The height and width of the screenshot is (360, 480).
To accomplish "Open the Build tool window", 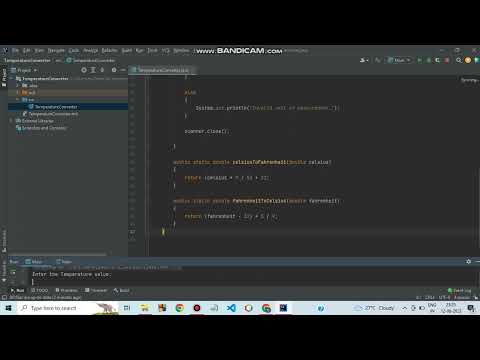I will click(x=121, y=290).
